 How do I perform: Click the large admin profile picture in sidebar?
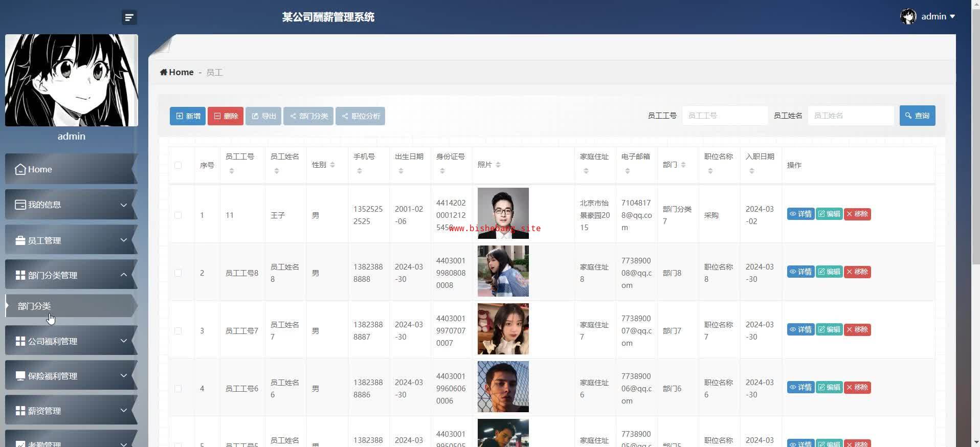point(72,80)
